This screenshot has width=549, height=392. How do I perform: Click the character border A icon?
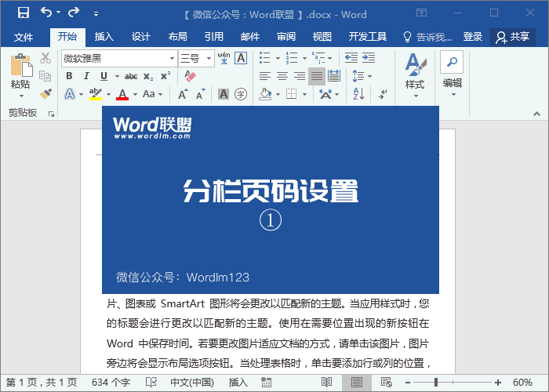(241, 58)
